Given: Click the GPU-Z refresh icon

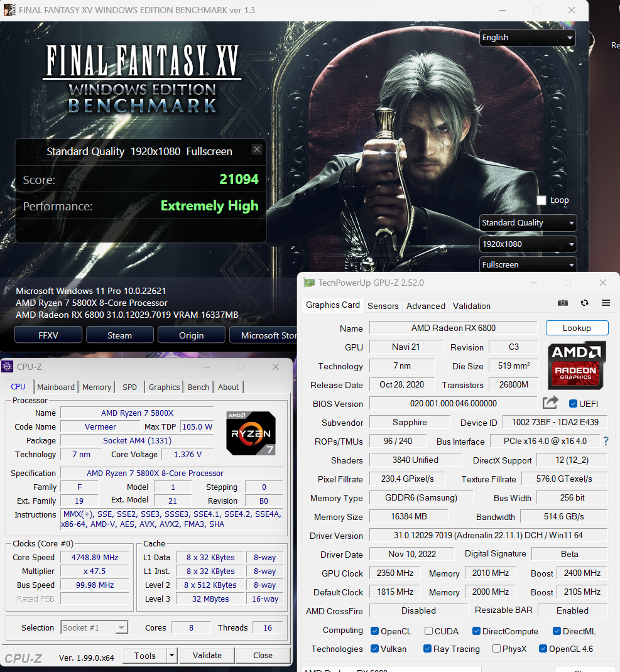Looking at the screenshot, I should click(x=584, y=303).
